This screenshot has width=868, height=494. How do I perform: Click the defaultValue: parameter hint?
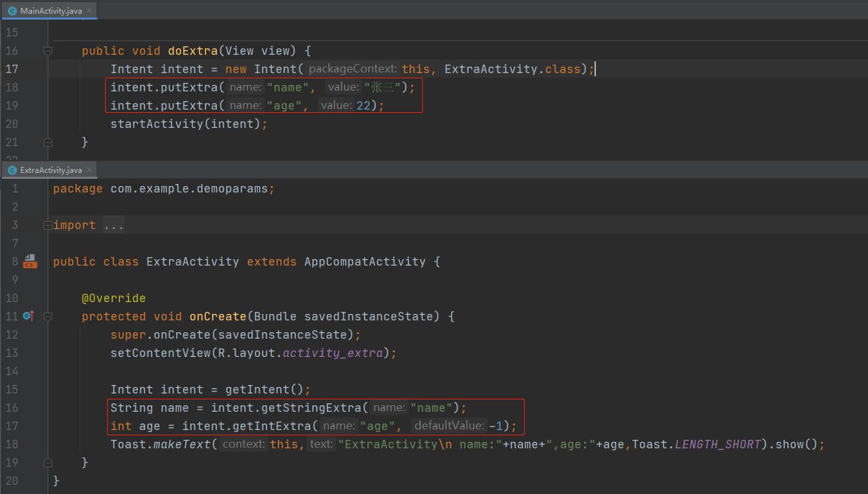(450, 426)
